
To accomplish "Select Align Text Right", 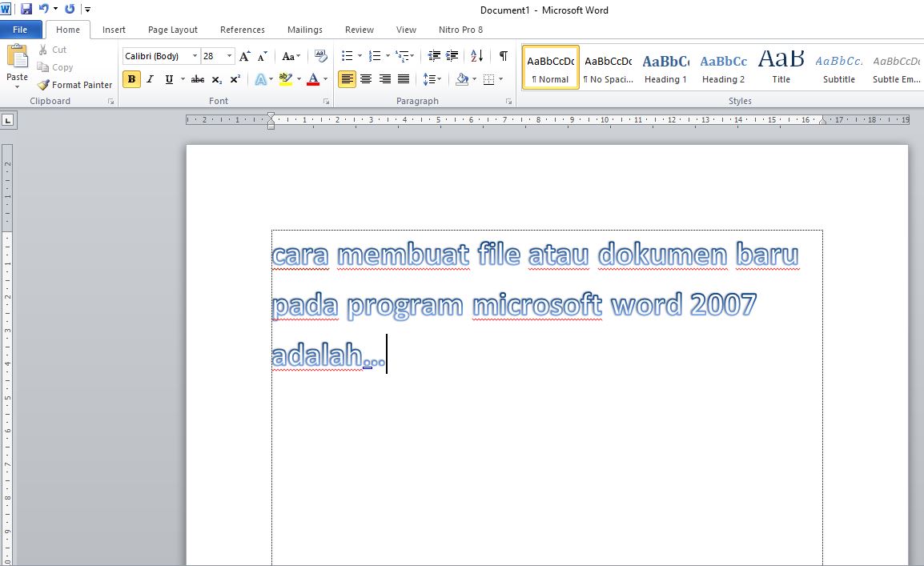I will (x=385, y=79).
